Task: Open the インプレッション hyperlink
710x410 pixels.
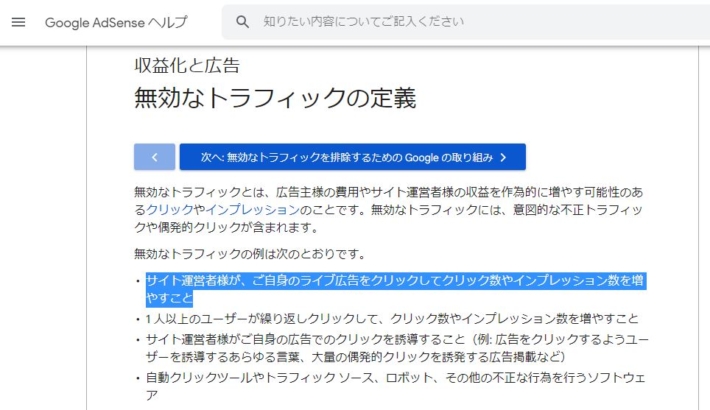Action: click(253, 210)
